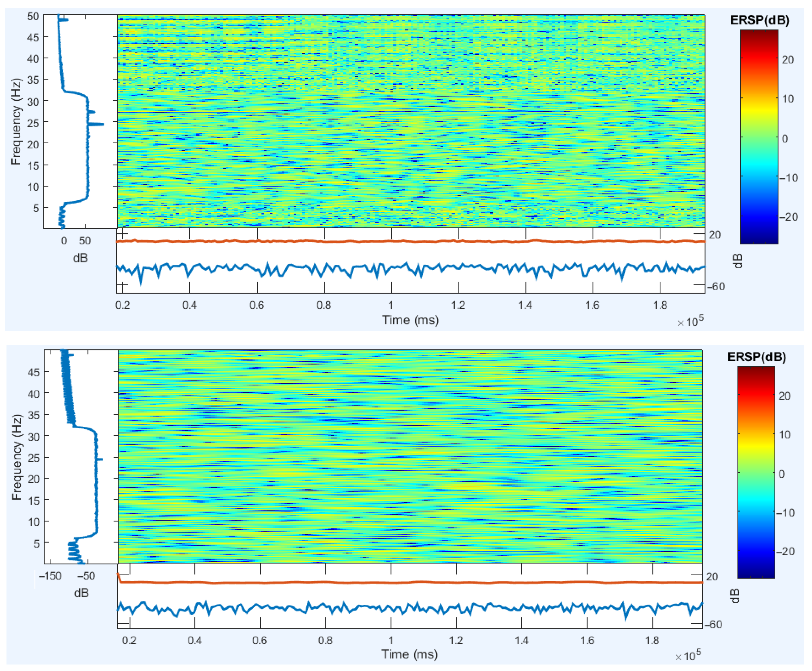812x671 pixels.
Task: Click inside the bottom time-frequency spectrogram
Action: click(x=410, y=456)
